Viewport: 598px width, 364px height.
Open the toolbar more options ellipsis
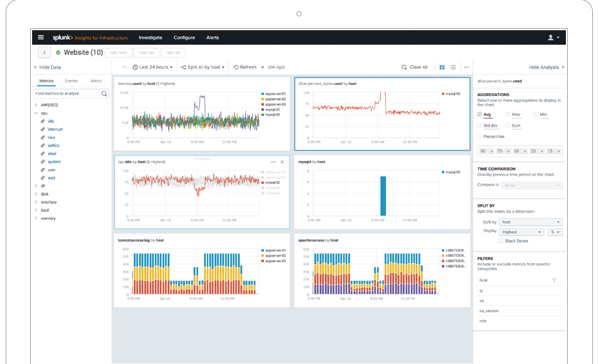466,67
